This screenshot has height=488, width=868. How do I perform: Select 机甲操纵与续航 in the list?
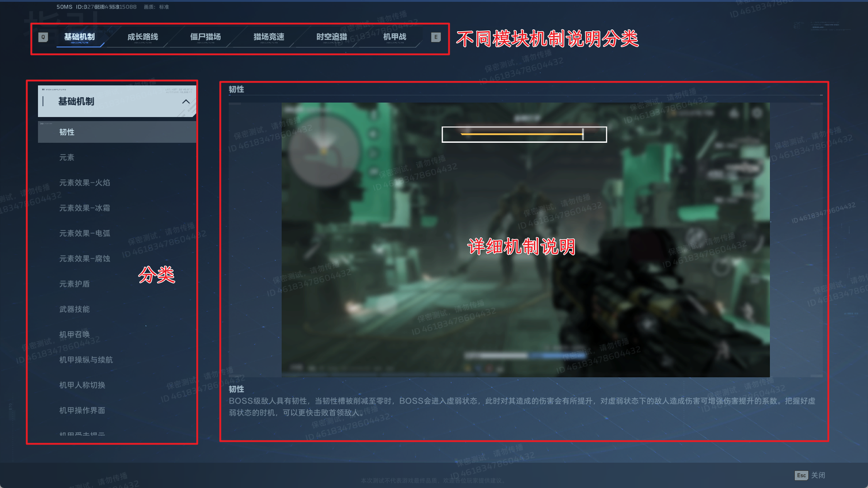tap(86, 360)
